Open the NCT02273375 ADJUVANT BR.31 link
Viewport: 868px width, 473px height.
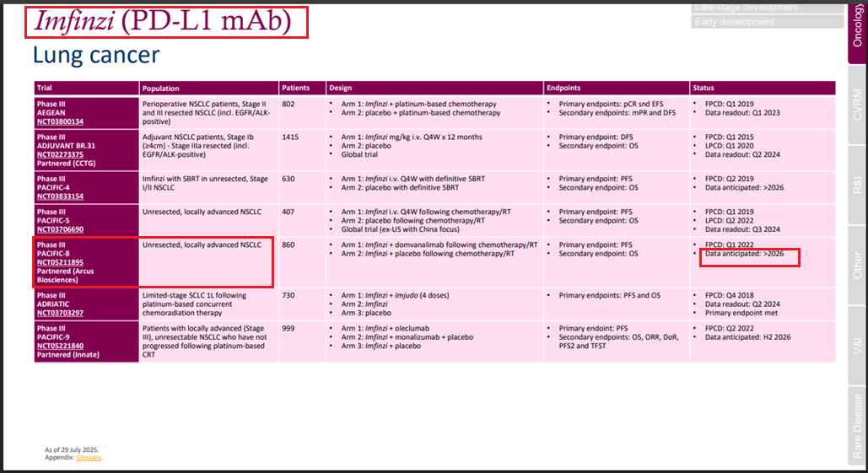coord(60,155)
